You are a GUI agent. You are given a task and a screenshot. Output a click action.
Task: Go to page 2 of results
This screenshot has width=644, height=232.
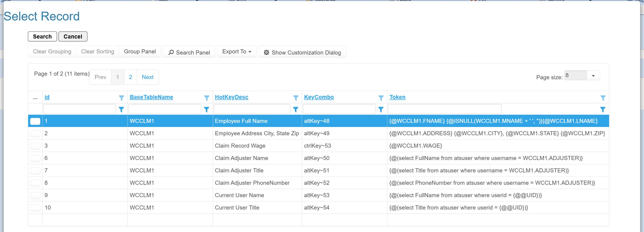pos(130,77)
